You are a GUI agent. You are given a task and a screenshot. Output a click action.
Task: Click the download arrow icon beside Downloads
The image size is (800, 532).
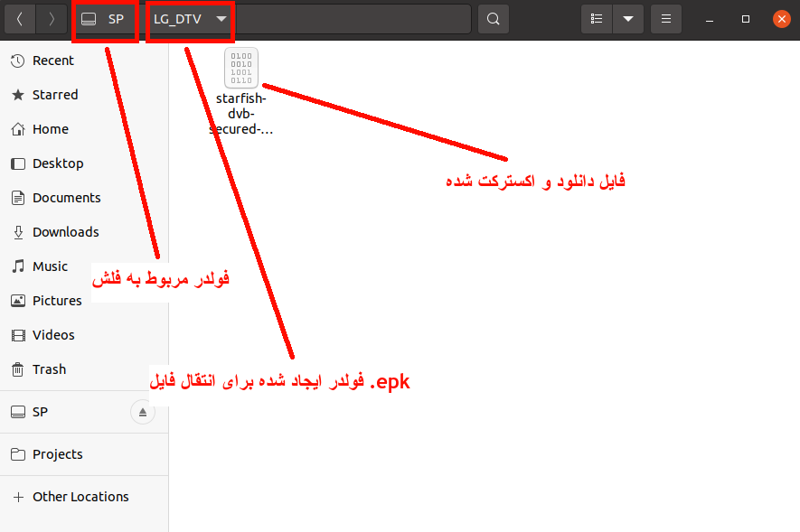18,232
